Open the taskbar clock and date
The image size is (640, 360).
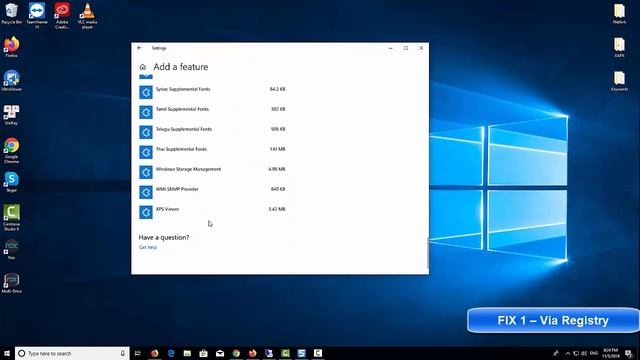[610, 353]
